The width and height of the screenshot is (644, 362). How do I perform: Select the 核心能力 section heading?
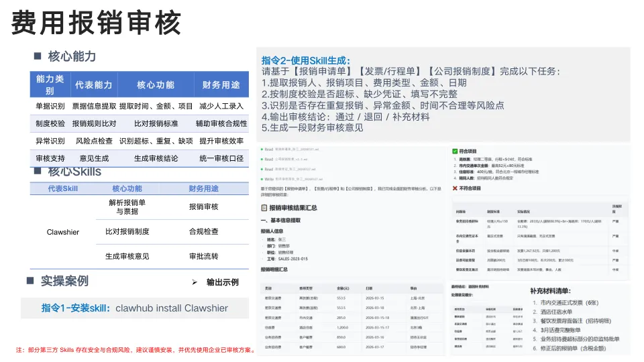pyautogui.click(x=72, y=56)
